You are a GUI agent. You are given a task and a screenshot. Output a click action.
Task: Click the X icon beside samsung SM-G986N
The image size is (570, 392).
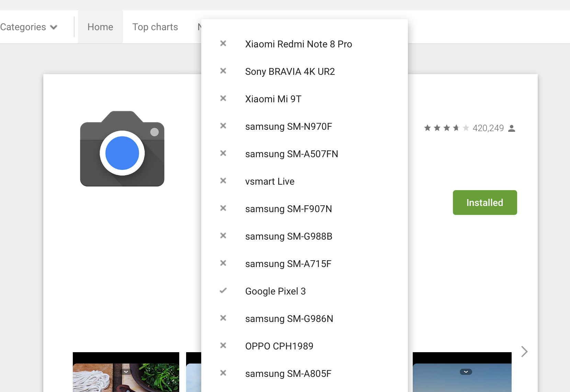tap(223, 318)
